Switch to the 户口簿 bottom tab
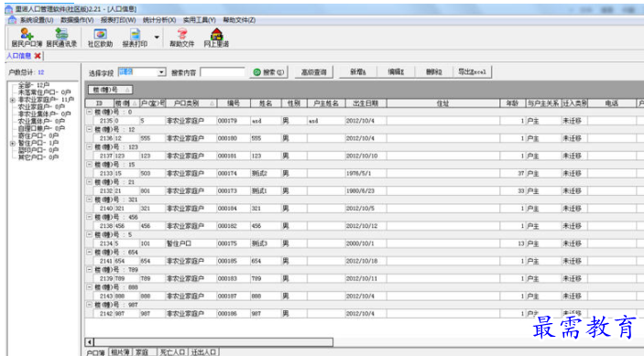The image size is (644, 356). [x=95, y=352]
